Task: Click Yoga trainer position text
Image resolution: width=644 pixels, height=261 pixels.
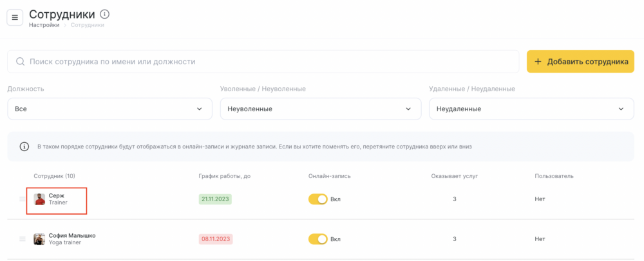Action: coord(65,242)
